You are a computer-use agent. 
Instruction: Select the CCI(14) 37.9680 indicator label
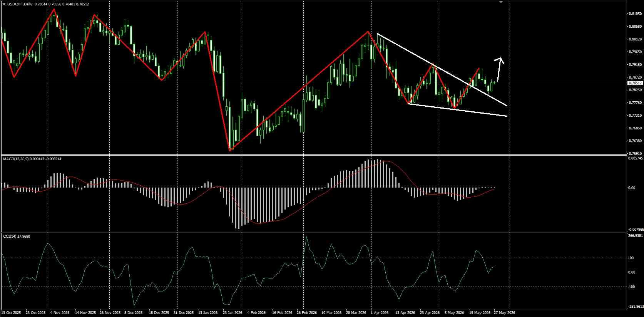pos(17,236)
